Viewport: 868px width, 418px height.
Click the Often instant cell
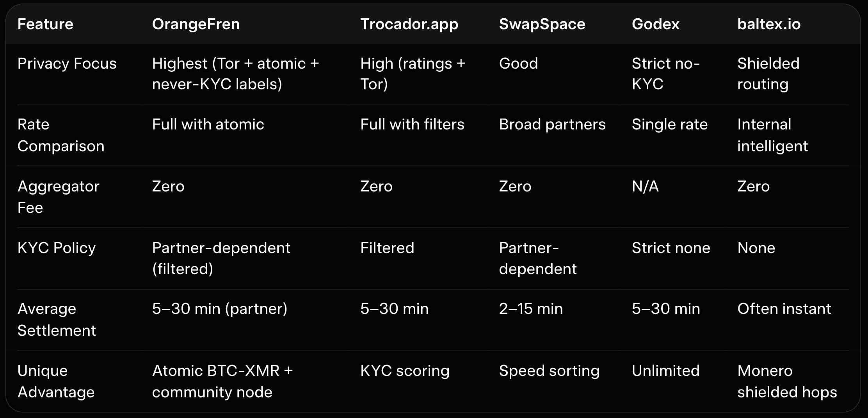pyautogui.click(x=784, y=309)
